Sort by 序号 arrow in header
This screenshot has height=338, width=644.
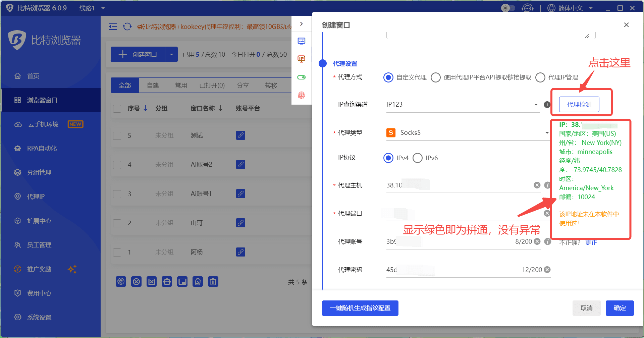(146, 108)
